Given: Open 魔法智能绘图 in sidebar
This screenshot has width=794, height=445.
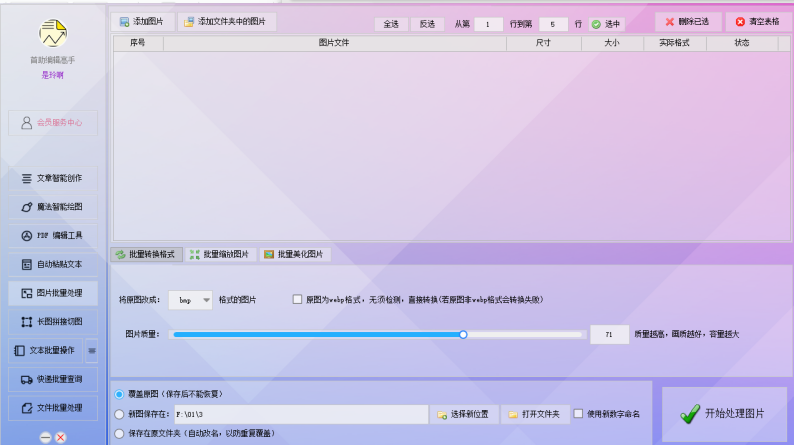Looking at the screenshot, I should [x=53, y=207].
